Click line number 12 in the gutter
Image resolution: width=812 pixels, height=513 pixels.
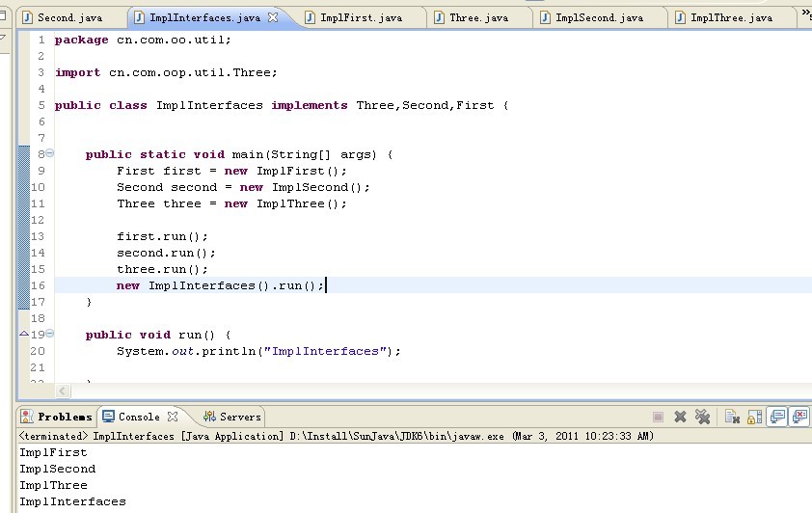coord(38,220)
